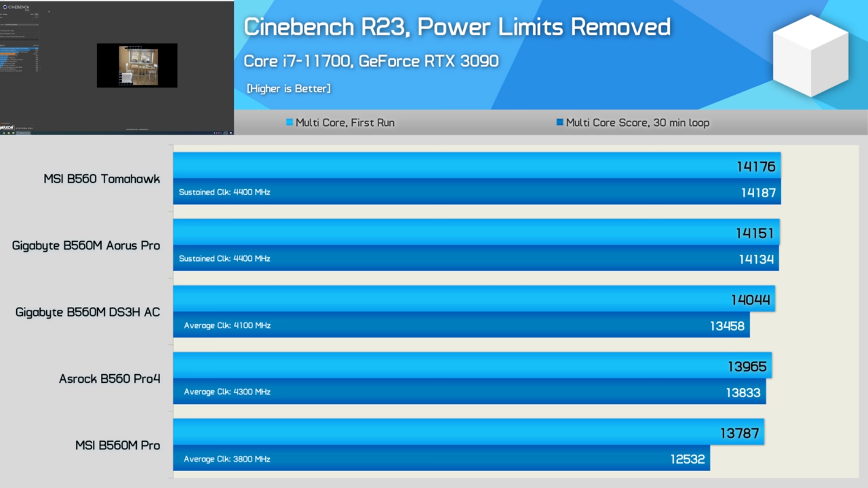Click the "Multi Core, First Run" legend label

[345, 123]
